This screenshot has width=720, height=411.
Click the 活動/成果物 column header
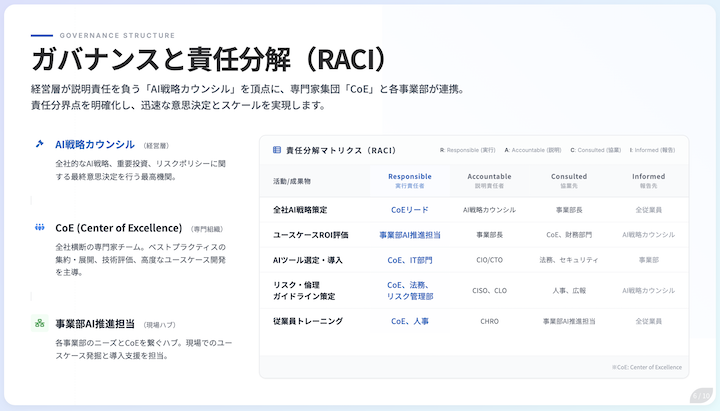tap(292, 181)
